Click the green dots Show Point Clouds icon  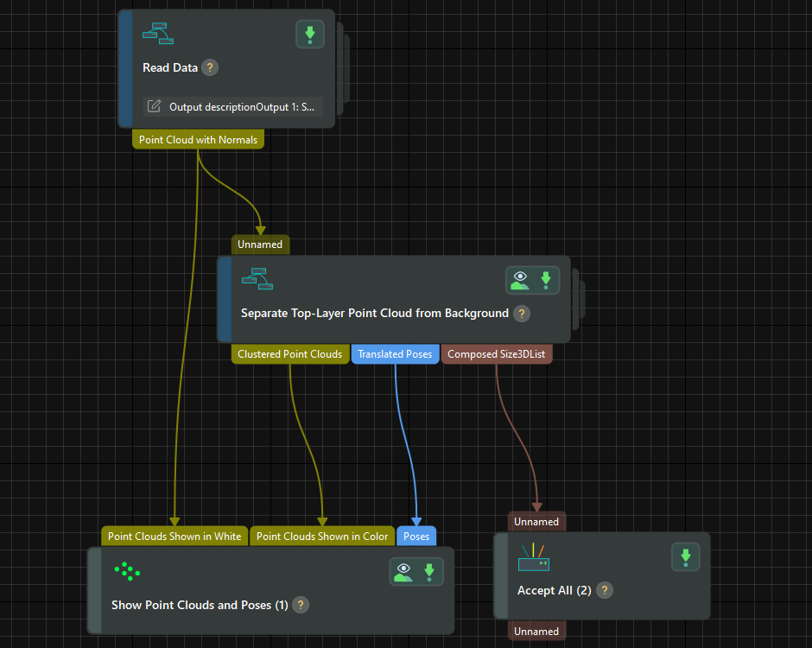tap(127, 571)
